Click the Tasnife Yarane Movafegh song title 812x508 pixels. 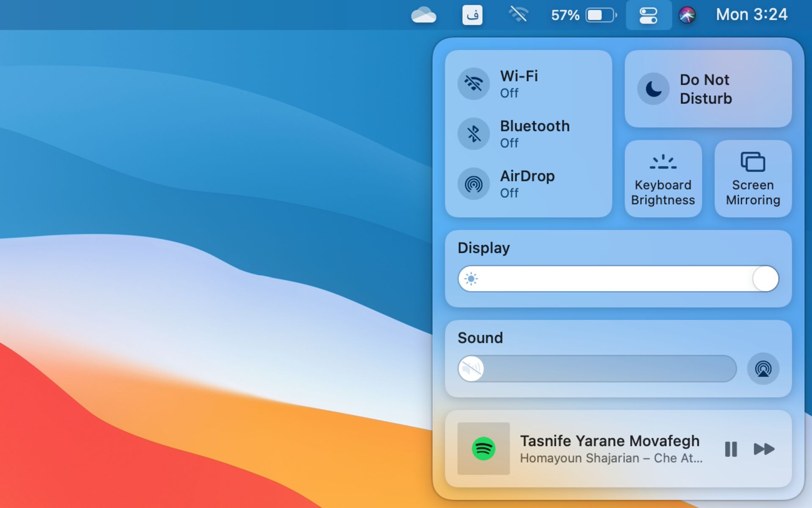click(x=609, y=441)
